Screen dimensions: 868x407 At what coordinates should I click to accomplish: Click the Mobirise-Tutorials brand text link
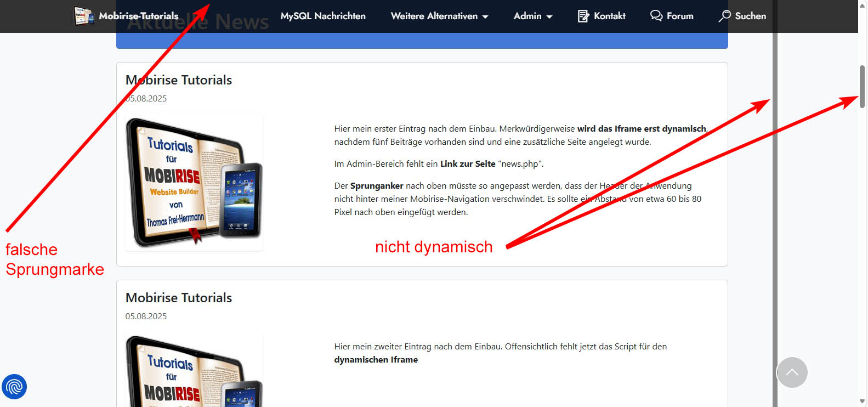[139, 16]
